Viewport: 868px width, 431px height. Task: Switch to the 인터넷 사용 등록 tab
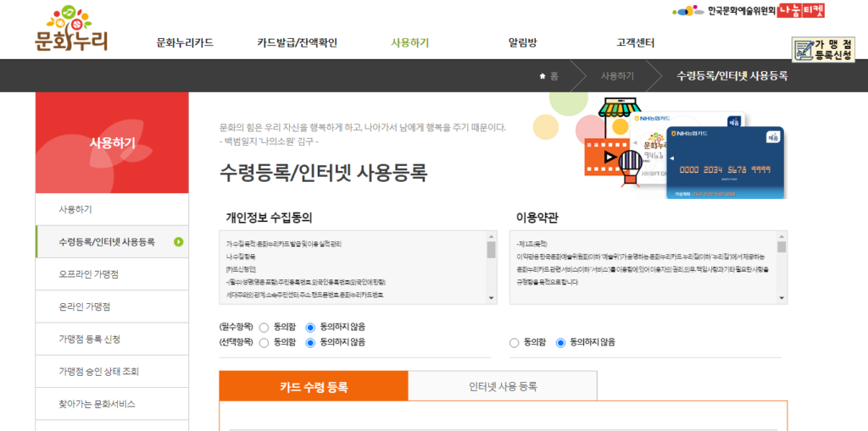click(x=503, y=386)
